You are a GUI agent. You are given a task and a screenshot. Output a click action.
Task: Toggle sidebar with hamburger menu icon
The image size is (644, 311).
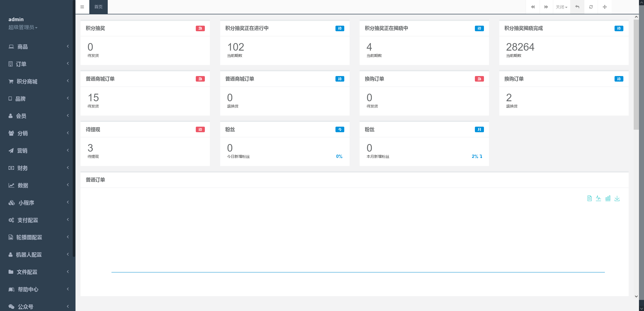(x=82, y=7)
